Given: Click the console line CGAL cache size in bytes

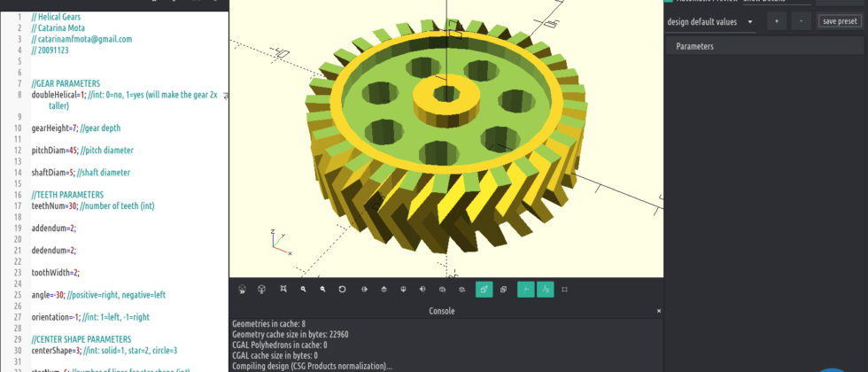Looking at the screenshot, I should (x=275, y=355).
